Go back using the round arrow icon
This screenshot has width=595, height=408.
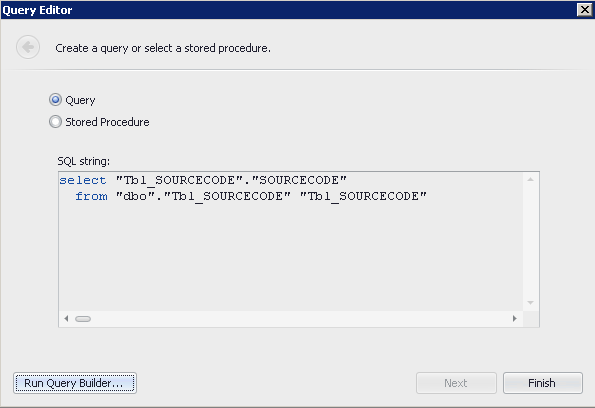(x=28, y=47)
